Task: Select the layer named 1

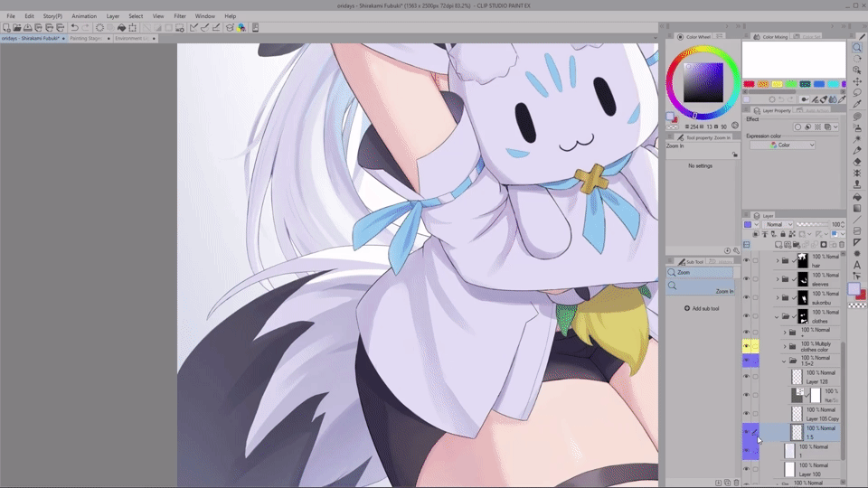Action: [x=813, y=451]
